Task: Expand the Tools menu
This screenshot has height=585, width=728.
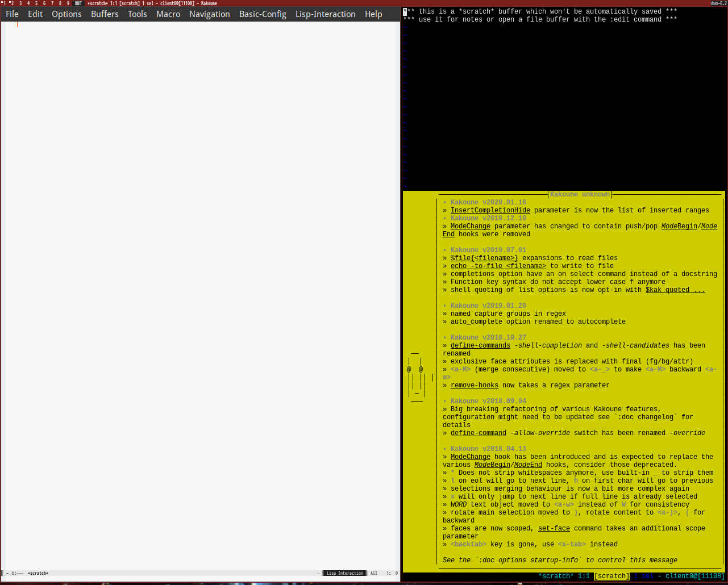Action: pyautogui.click(x=137, y=14)
